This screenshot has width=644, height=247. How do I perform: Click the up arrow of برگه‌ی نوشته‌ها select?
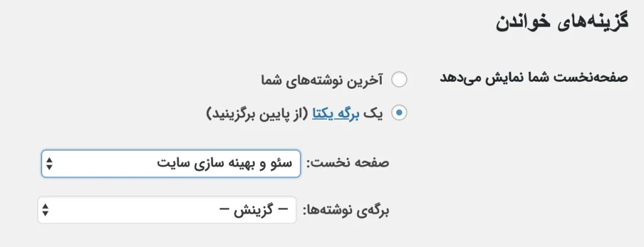45,206
